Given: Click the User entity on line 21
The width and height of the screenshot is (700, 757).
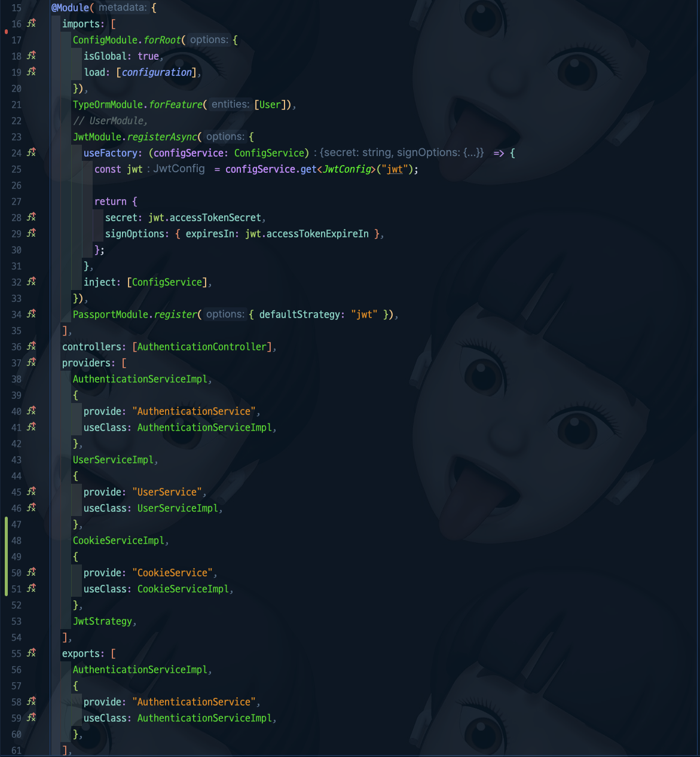Looking at the screenshot, I should click(x=270, y=105).
